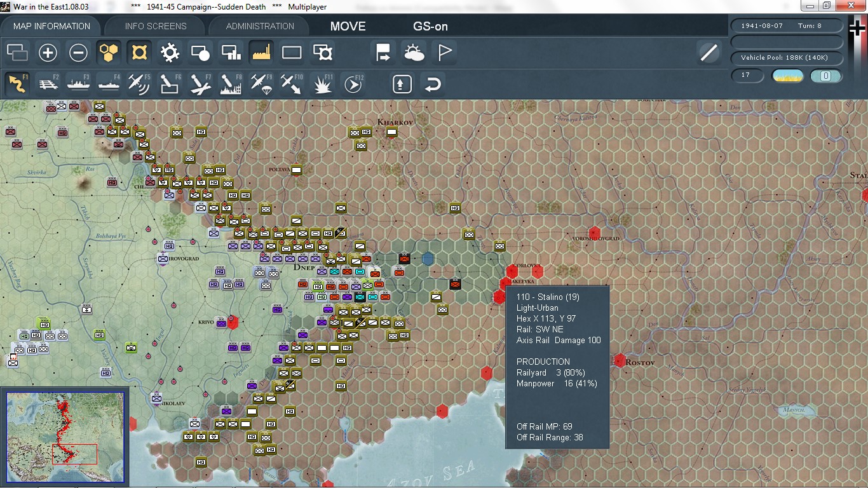Select F10 air transfer mode

tap(292, 84)
